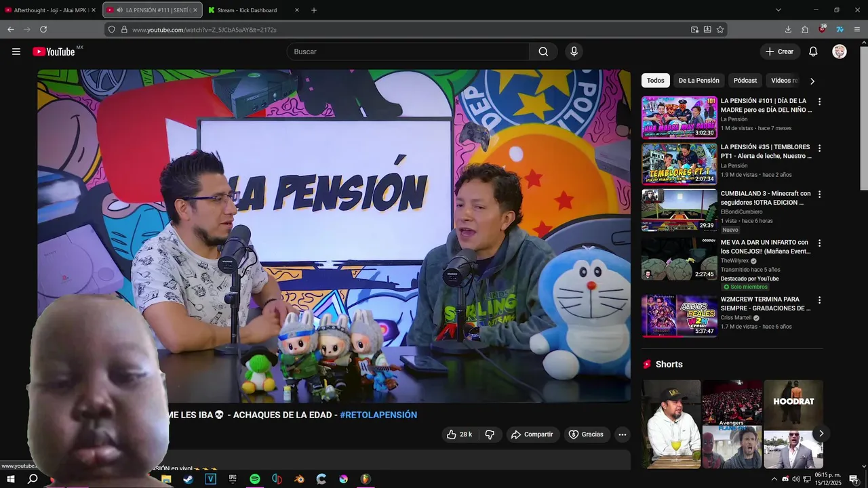Click the Gracias button
The width and height of the screenshot is (868, 488).
586,434
